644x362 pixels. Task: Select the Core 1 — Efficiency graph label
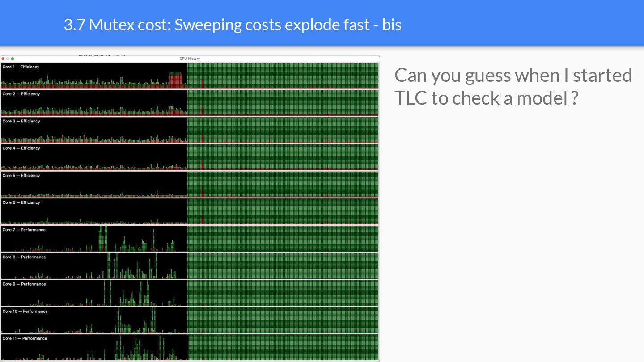[21, 67]
